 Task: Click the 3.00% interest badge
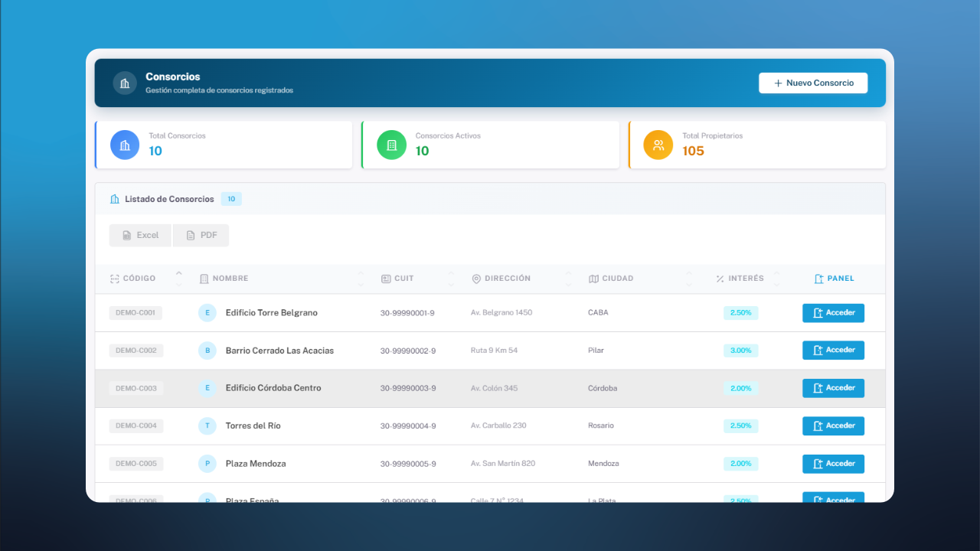point(741,350)
